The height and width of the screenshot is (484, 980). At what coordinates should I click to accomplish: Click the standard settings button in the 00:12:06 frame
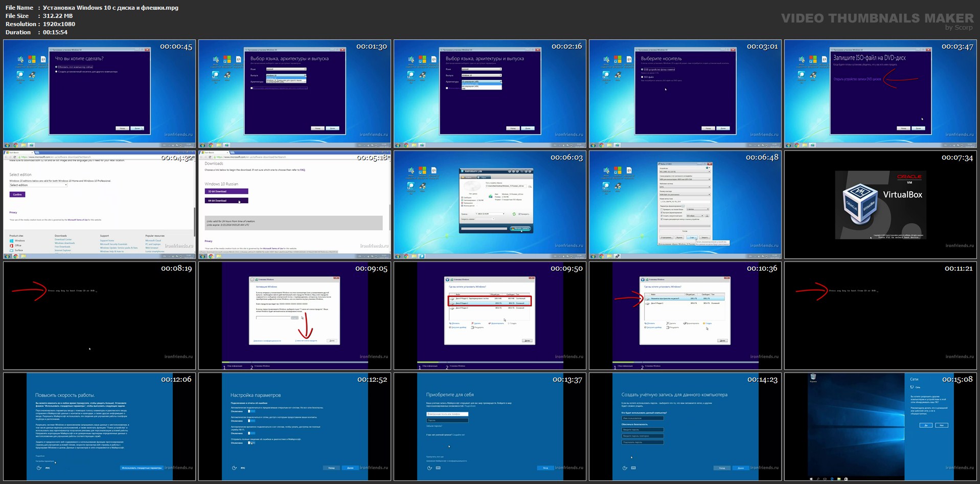tap(142, 468)
